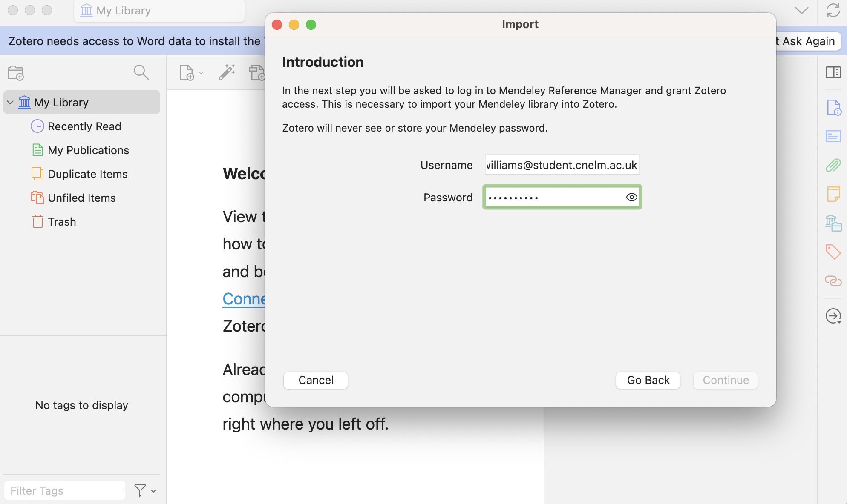Click the Continue button
This screenshot has height=504, width=847.
[726, 380]
